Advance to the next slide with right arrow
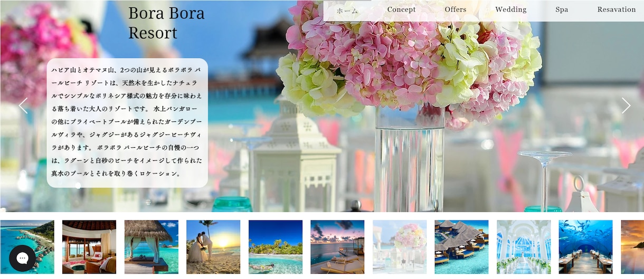Image resolution: width=644 pixels, height=279 pixels. [626, 105]
